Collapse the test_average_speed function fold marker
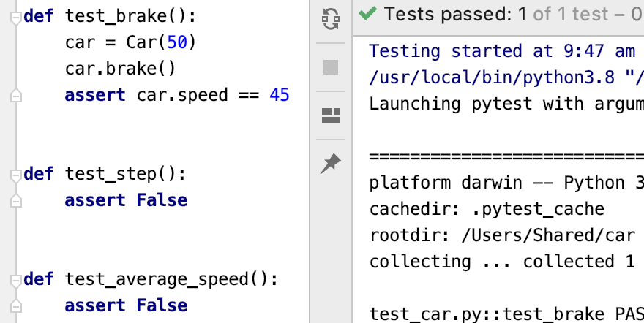Screen dimensions: 644x323 click(x=15, y=281)
